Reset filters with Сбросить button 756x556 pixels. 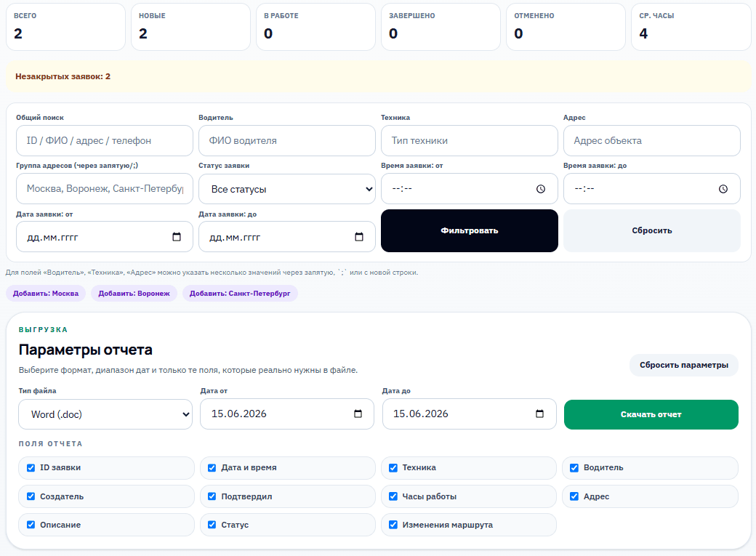click(x=652, y=230)
